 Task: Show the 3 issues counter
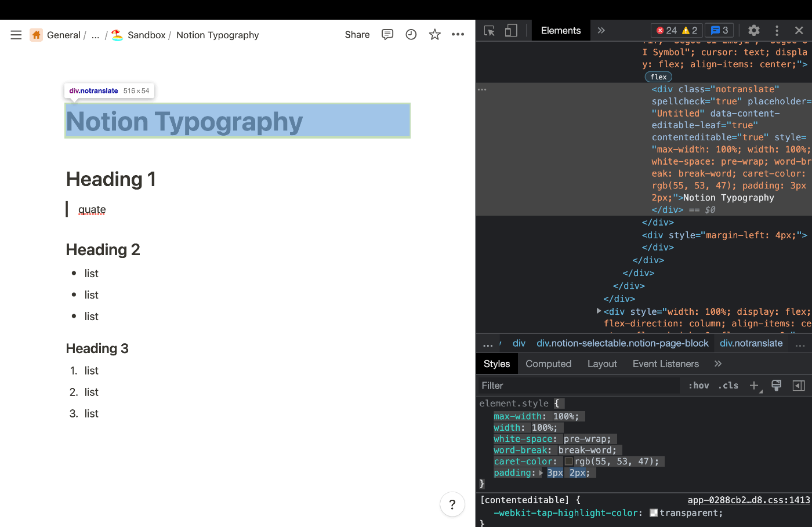[x=719, y=31]
